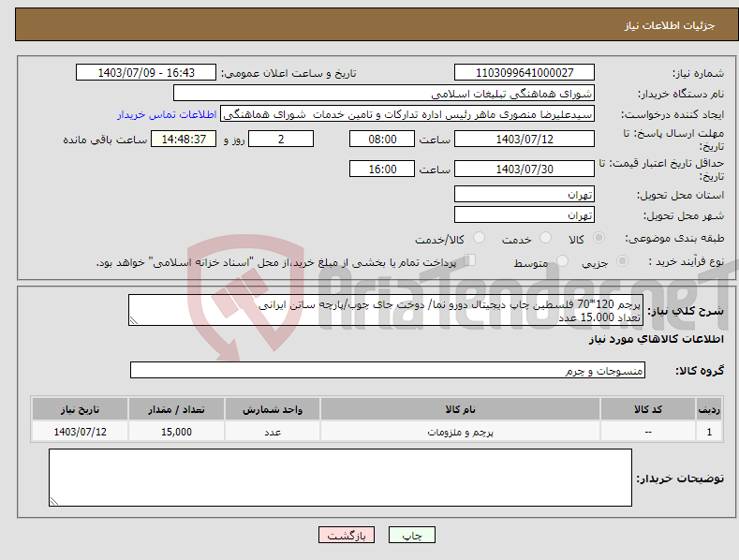Click the گروه کالا field منسوجات و چرم
The image size is (739, 560).
coord(388,370)
